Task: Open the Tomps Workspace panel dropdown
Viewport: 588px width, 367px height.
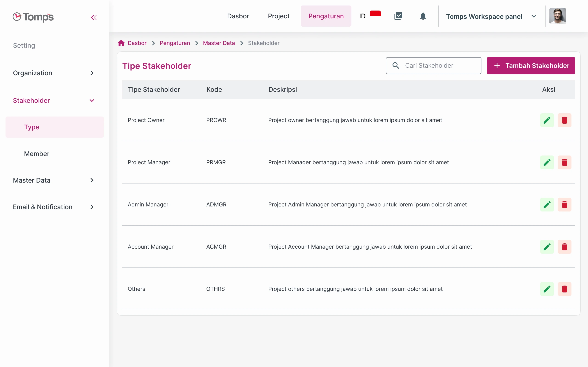Action: pyautogui.click(x=534, y=16)
